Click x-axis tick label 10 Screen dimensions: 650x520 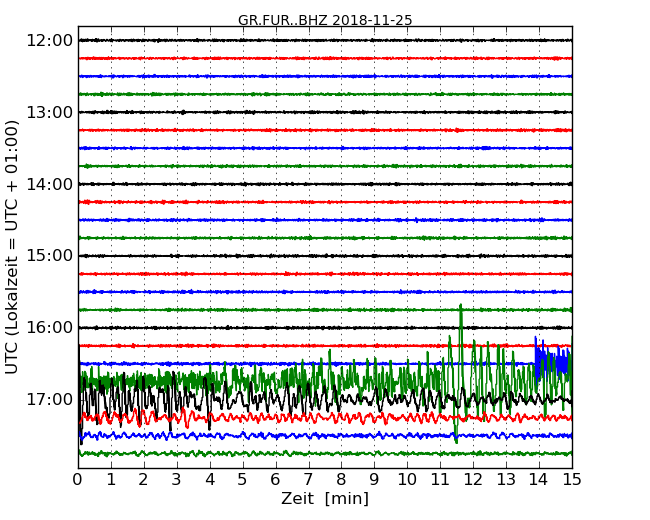tap(407, 480)
